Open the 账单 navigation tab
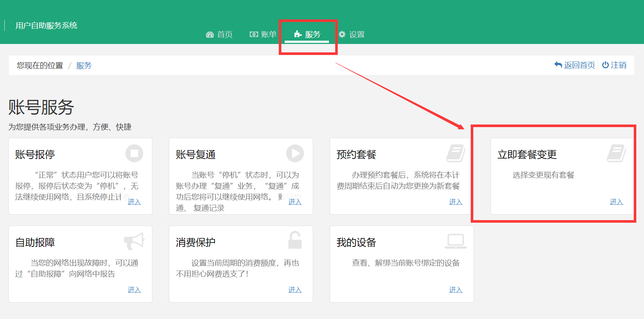644x319 pixels. click(x=263, y=34)
